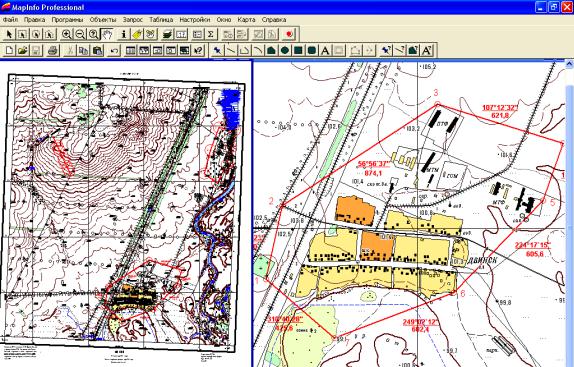Viewport: 574px width, 367px height.
Task: Click the ДВИНСК label on the map
Action: click(482, 260)
